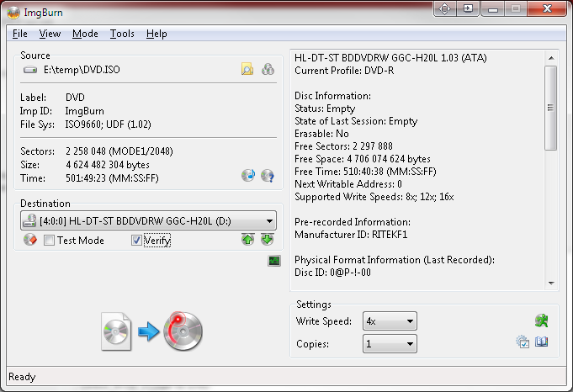Click the crosshair move button in title bar
573x392 pixels.
pyautogui.click(x=445, y=8)
